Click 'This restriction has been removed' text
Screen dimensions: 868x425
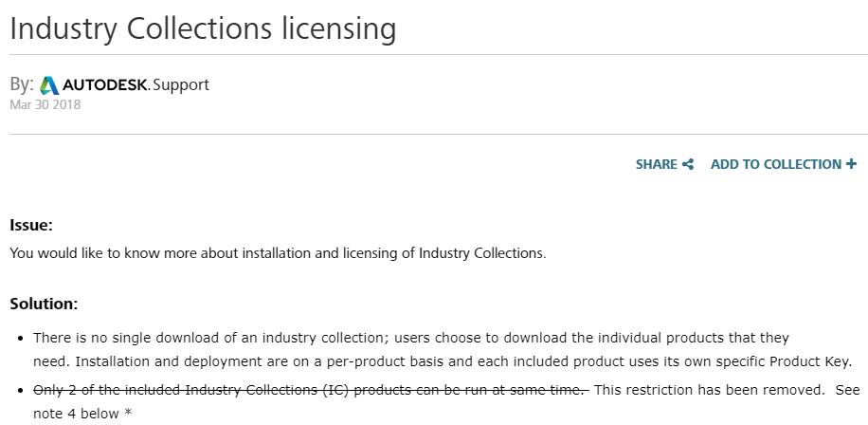(709, 390)
